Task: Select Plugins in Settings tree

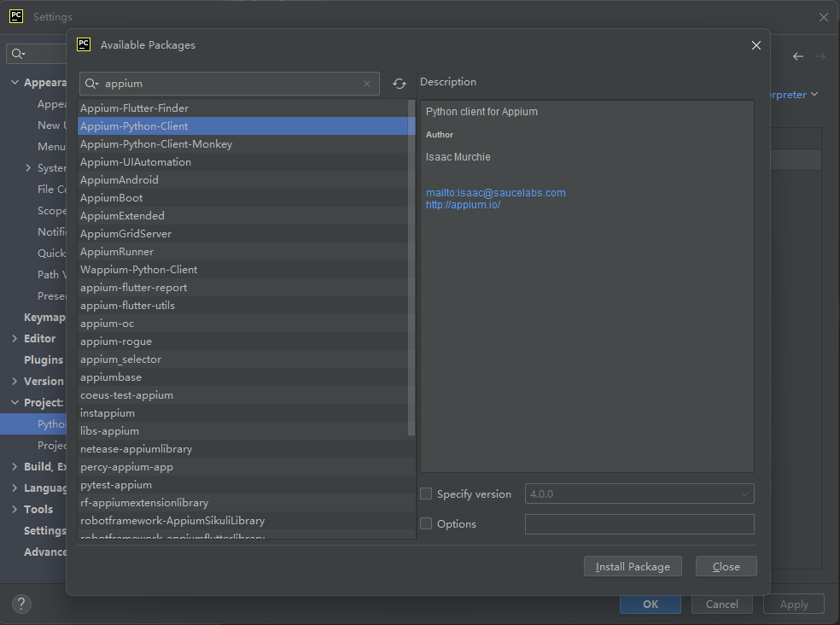Action: coord(44,360)
